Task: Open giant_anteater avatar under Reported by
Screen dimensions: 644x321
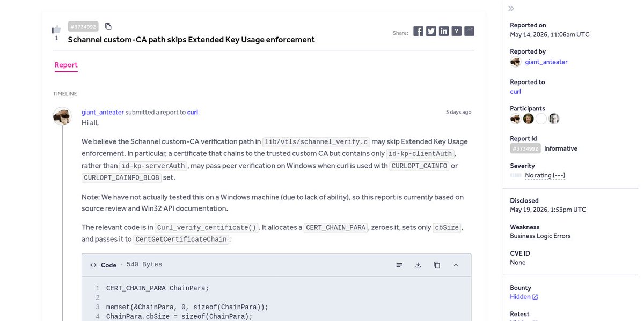Action: click(x=515, y=62)
